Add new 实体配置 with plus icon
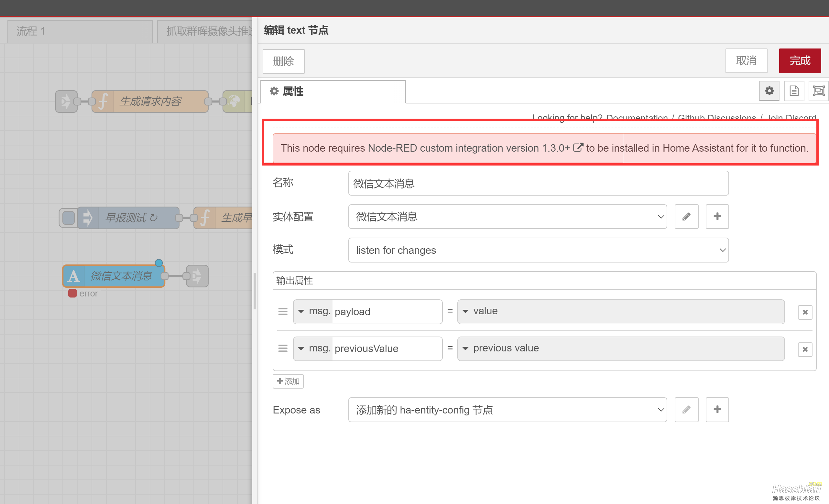 (717, 217)
